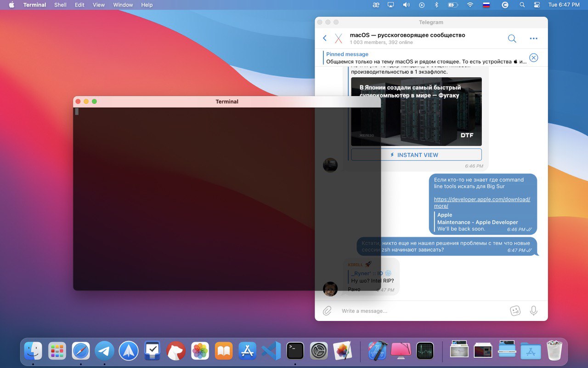Open the developer.apple.com/download link
Image resolution: width=588 pixels, height=368 pixels.
(x=482, y=202)
